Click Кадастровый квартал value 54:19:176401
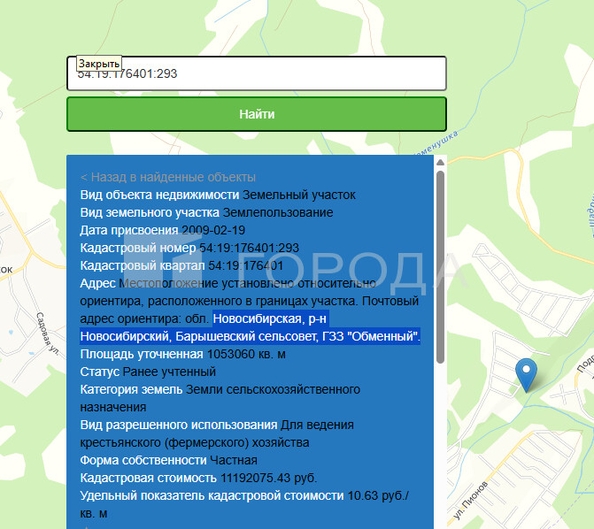Image resolution: width=594 pixels, height=529 pixels. tap(245, 266)
